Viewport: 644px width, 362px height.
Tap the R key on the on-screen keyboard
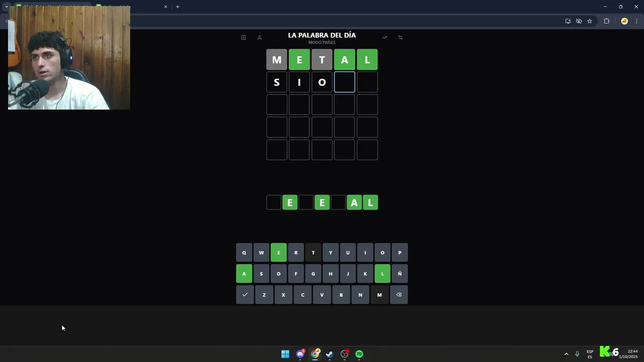click(x=296, y=252)
